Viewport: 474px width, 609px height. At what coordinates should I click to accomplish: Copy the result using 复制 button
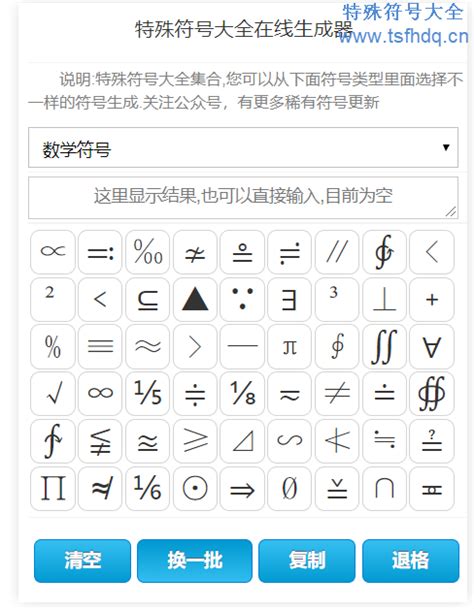click(307, 561)
